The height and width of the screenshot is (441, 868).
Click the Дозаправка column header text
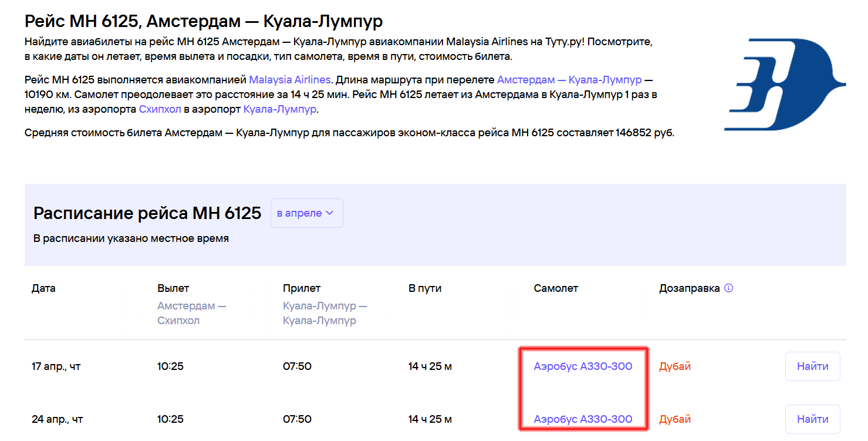pyautogui.click(x=690, y=288)
